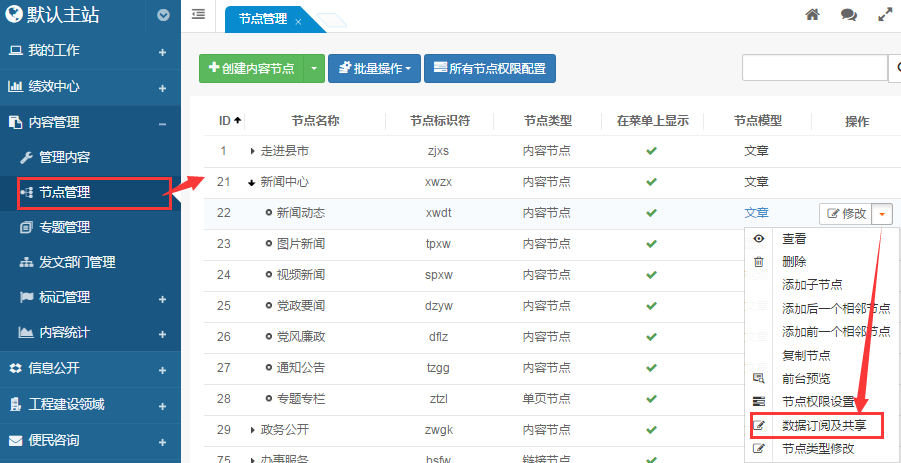Open the 批量操作 dropdown
This screenshot has height=463, width=901.
pyautogui.click(x=375, y=69)
